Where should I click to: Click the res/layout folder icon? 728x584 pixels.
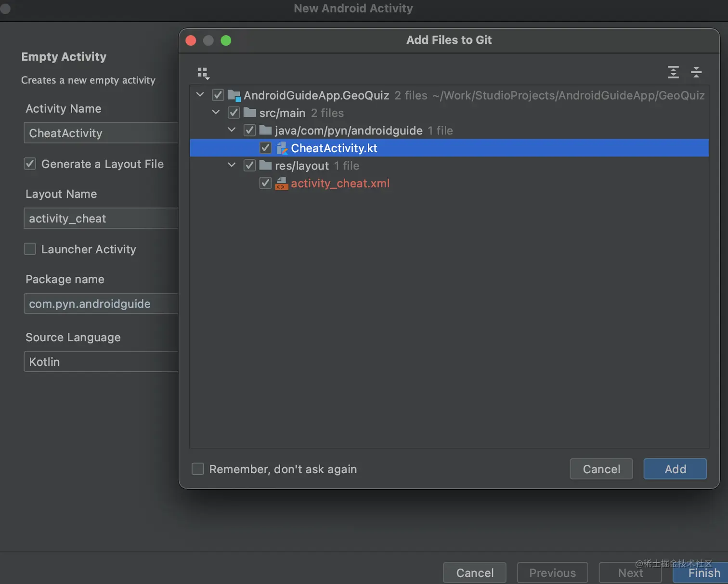click(265, 165)
